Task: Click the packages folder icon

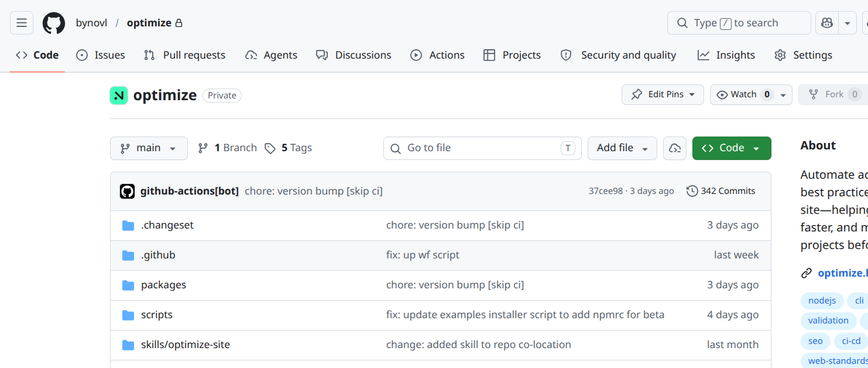Action: pyautogui.click(x=128, y=285)
